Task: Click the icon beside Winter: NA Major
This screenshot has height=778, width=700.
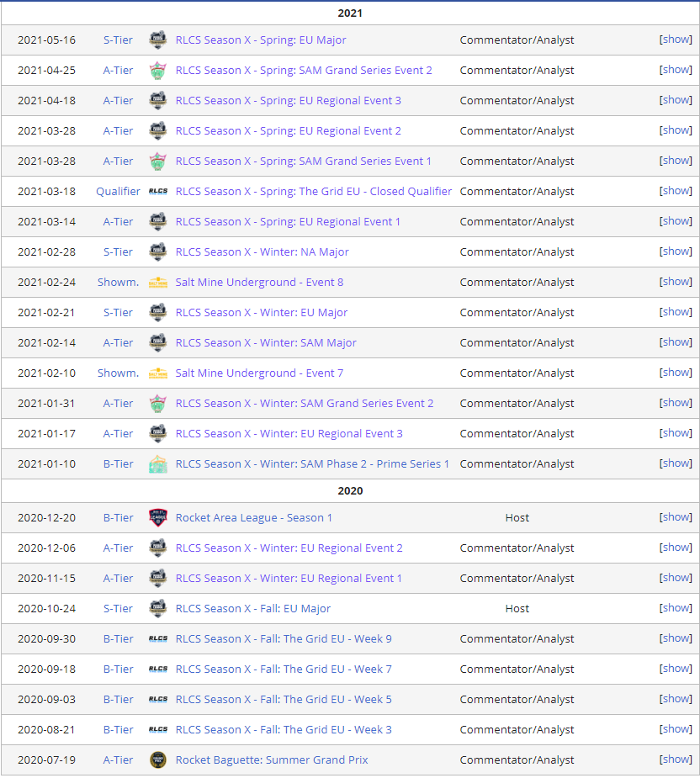Action: point(158,252)
